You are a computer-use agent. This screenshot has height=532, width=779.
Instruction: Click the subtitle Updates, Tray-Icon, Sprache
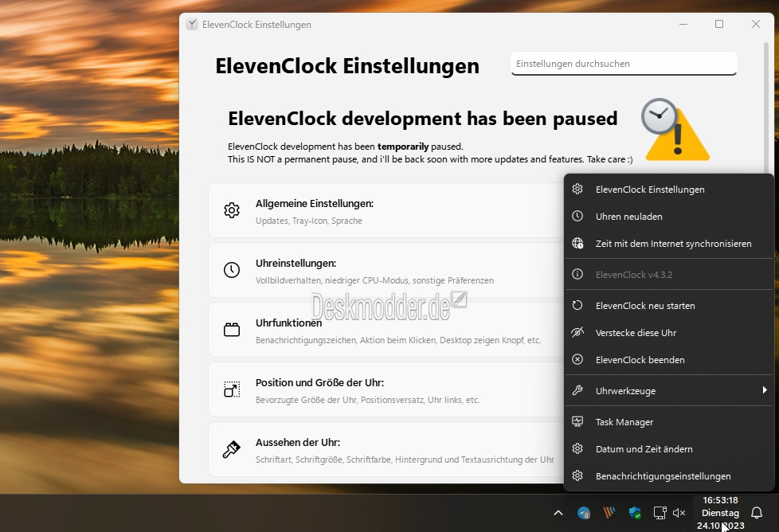(x=308, y=221)
